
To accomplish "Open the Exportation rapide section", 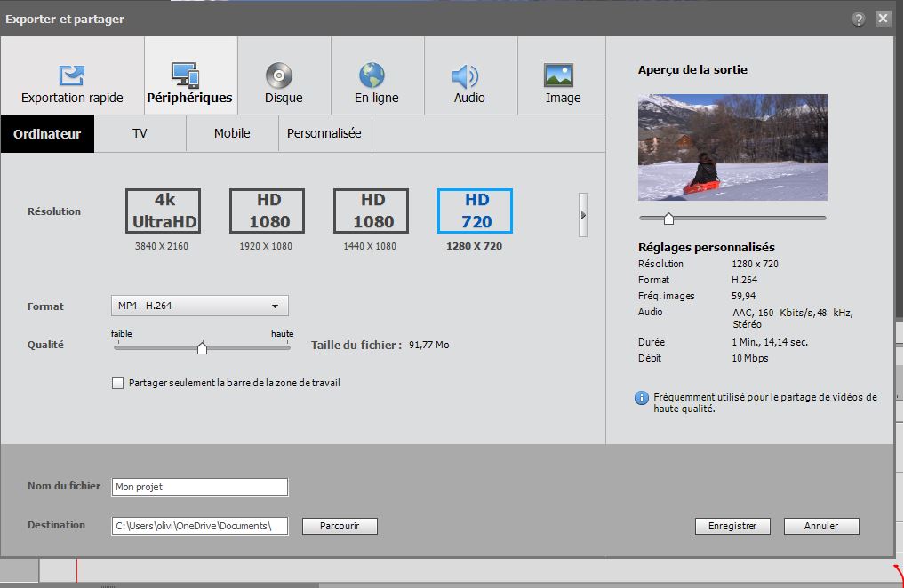I will point(72,76).
